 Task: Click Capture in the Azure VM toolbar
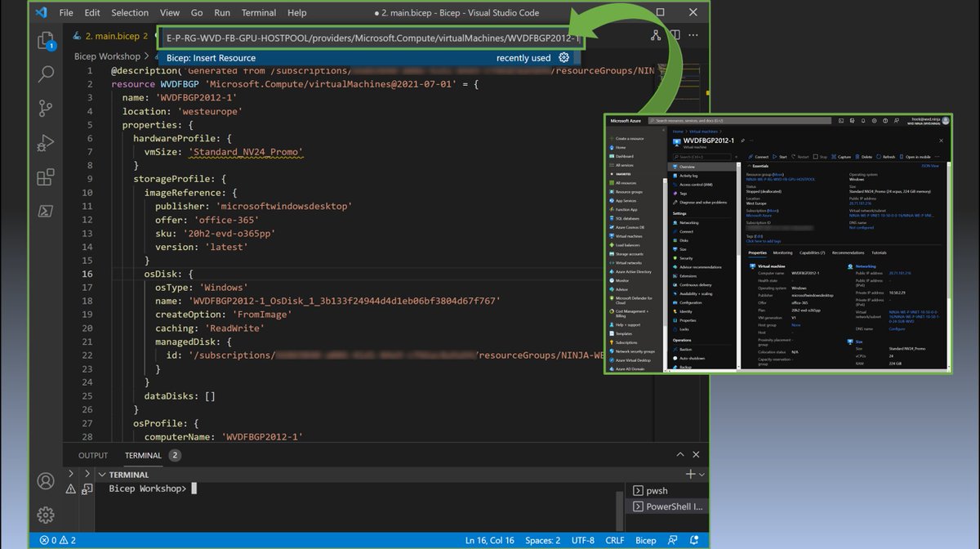[841, 157]
